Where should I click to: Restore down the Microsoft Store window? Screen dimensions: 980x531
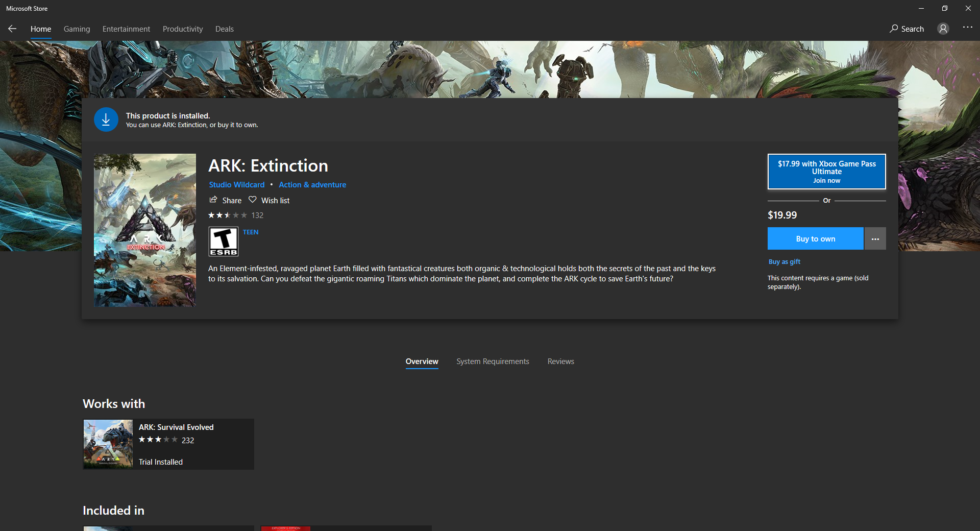tap(945, 8)
